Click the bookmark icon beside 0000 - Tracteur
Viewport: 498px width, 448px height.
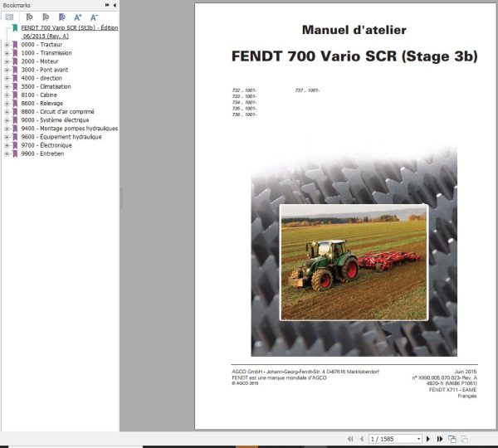tap(15, 45)
